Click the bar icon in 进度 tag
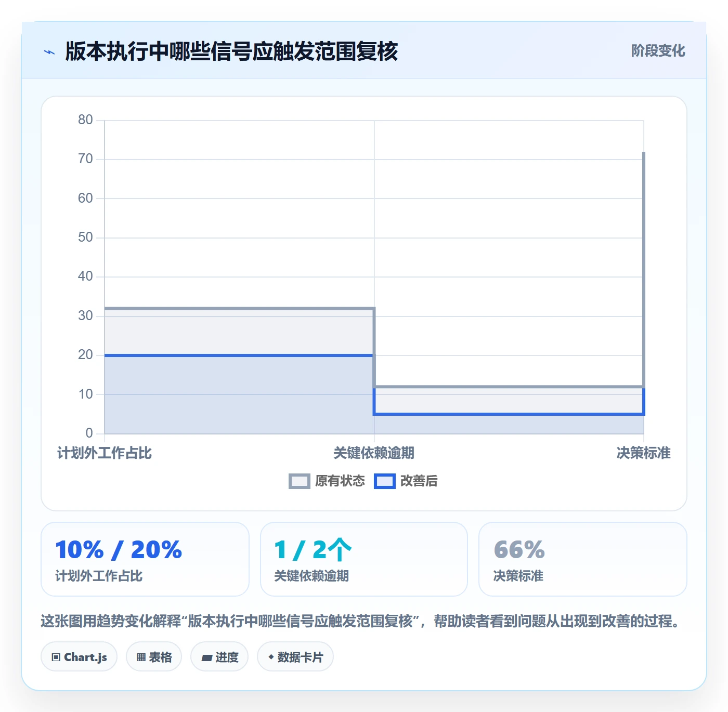The width and height of the screenshot is (728, 712). click(206, 658)
